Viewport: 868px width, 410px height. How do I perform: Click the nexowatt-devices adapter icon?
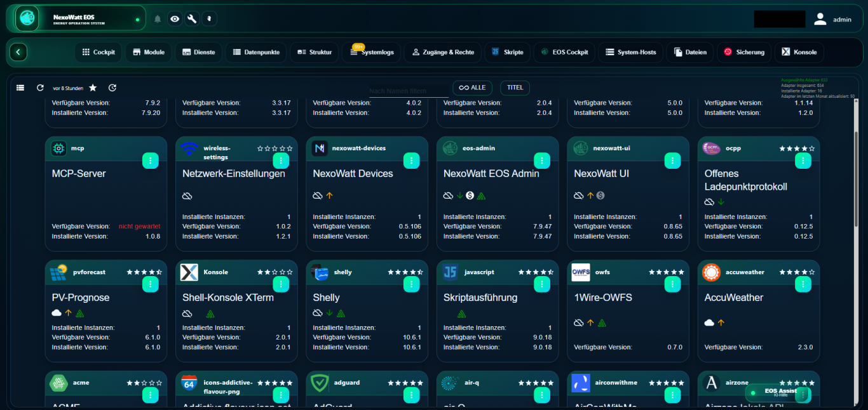tap(320, 149)
